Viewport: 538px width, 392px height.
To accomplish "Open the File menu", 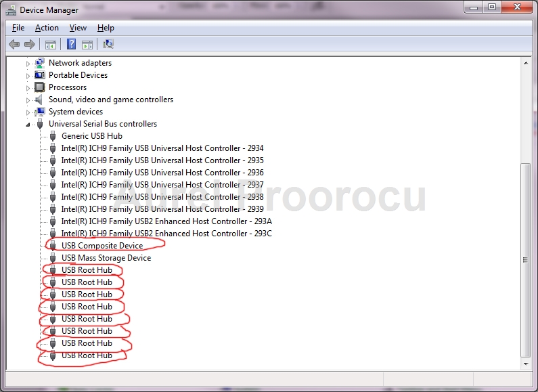I will 18,28.
